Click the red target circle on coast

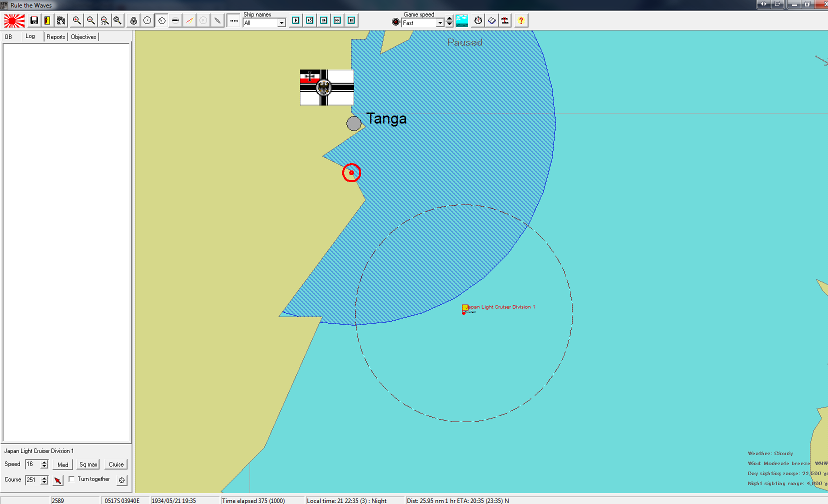351,172
